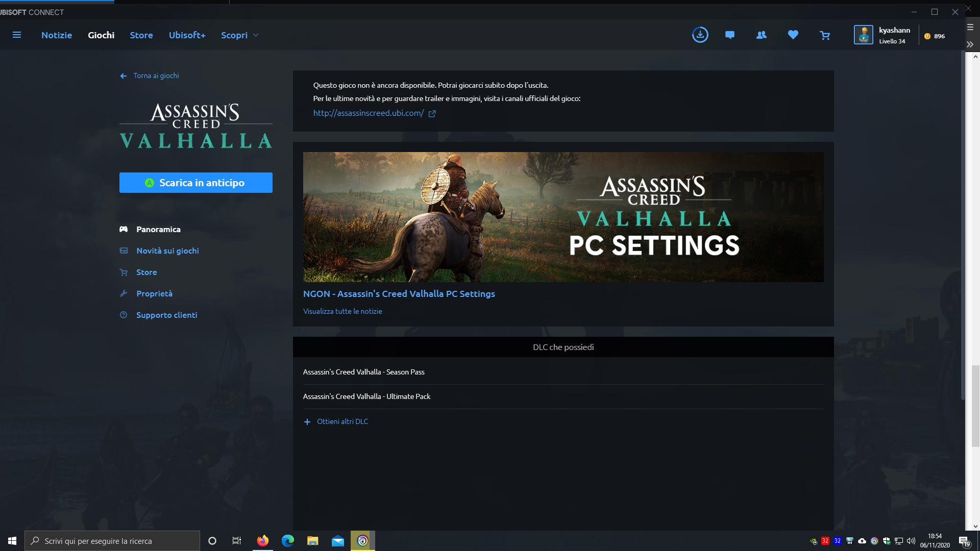Click Torna ai giochi link
980x551 pixels.
[156, 76]
